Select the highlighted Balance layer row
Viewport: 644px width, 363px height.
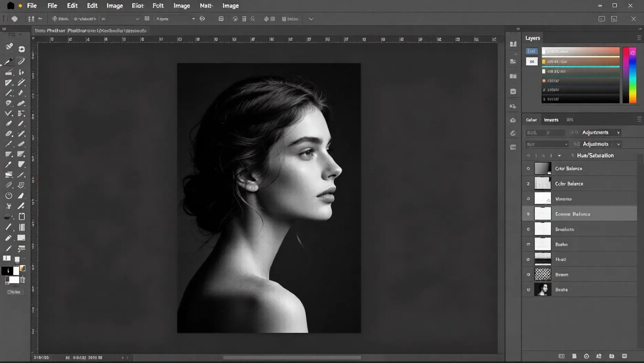pos(585,214)
